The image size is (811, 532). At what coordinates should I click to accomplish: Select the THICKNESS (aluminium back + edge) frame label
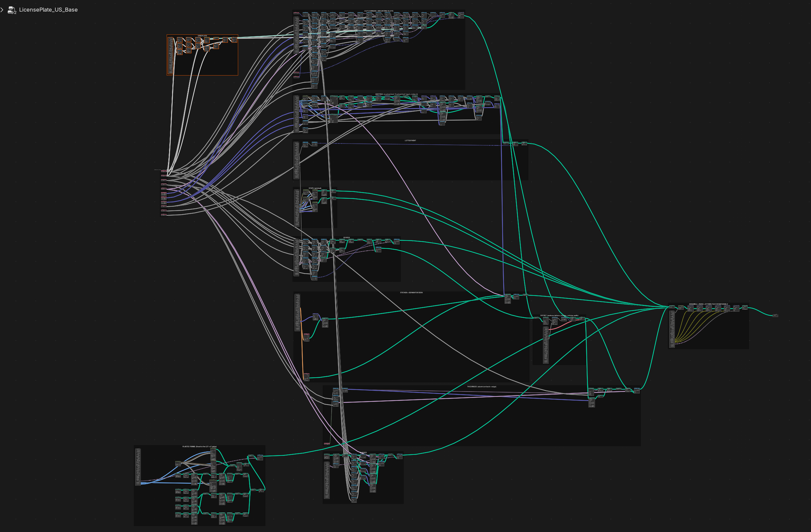click(x=481, y=387)
